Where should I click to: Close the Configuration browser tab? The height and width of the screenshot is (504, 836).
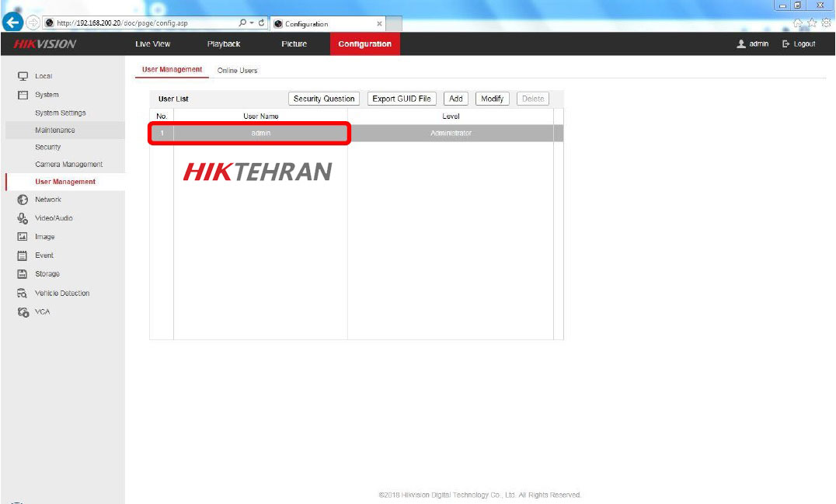[x=379, y=23]
